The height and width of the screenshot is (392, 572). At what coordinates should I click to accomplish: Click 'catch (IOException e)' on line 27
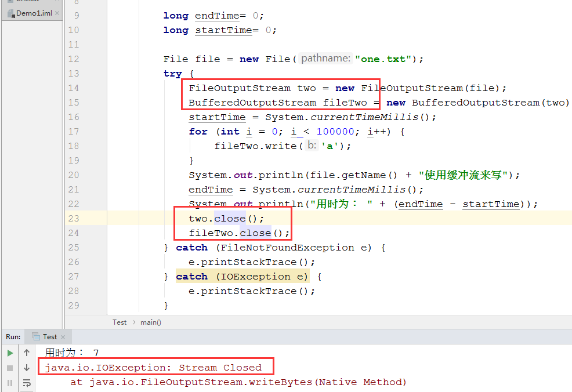[x=242, y=277]
